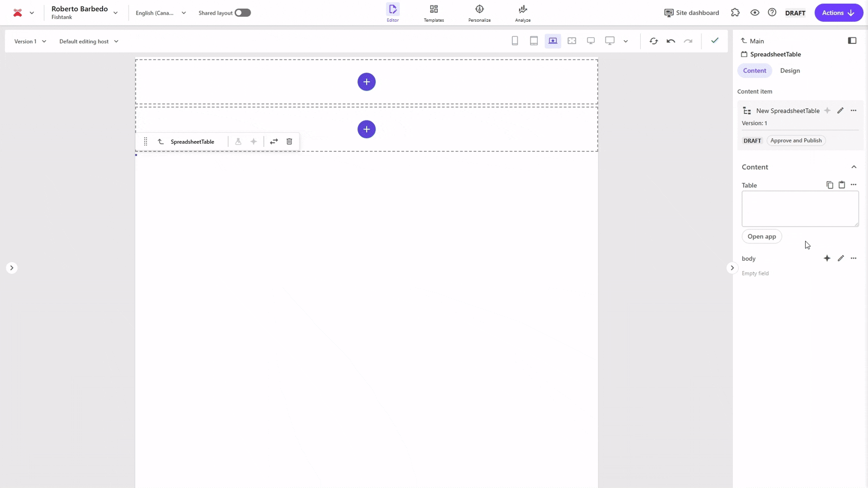Open the Version 1 dropdown
This screenshot has height=488, width=868.
[30, 41]
